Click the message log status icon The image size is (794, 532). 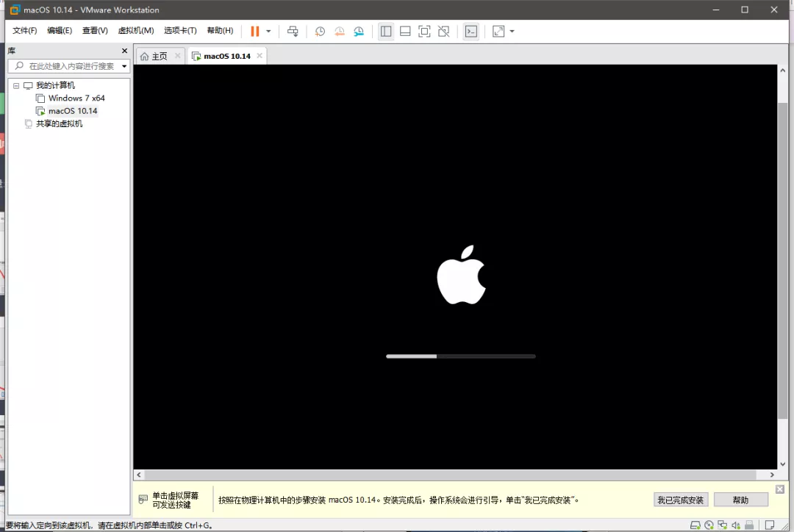[x=770, y=525]
